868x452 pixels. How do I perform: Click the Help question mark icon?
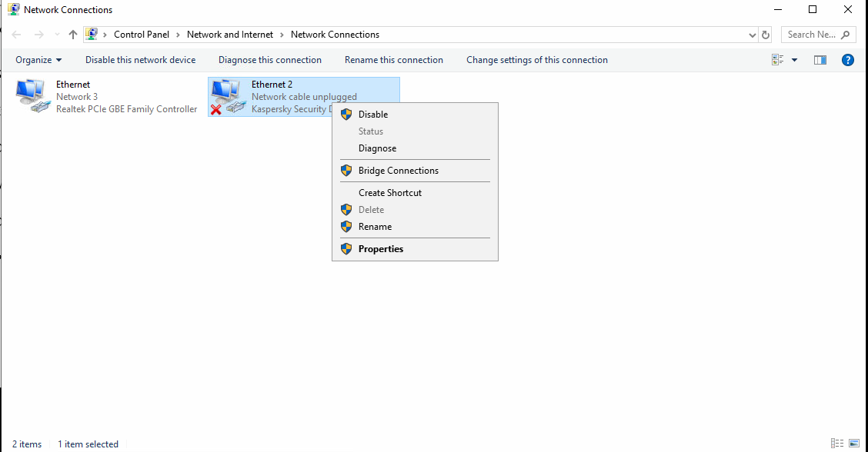848,60
